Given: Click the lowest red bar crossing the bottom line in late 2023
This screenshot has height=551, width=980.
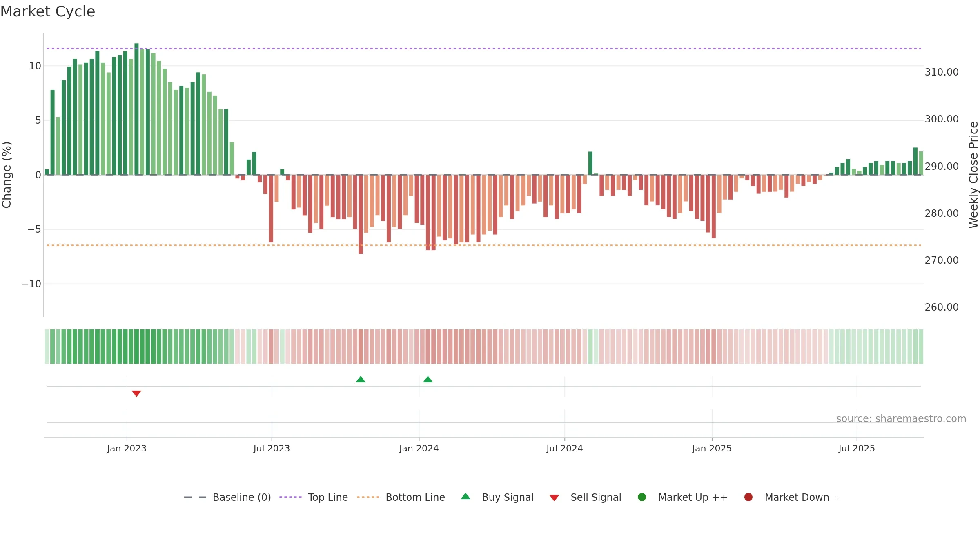Looking at the screenshot, I should [x=361, y=214].
